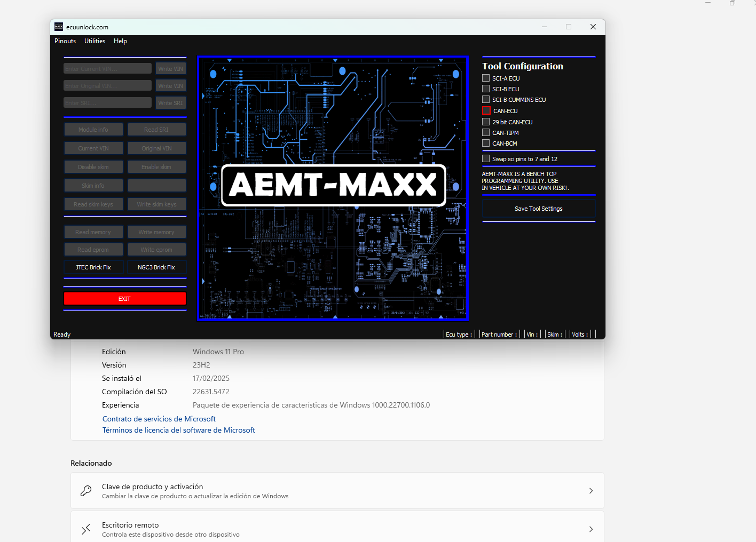This screenshot has width=756, height=542.
Task: Check the Swap sci pins to 7 and 12 option
Action: [x=486, y=159]
